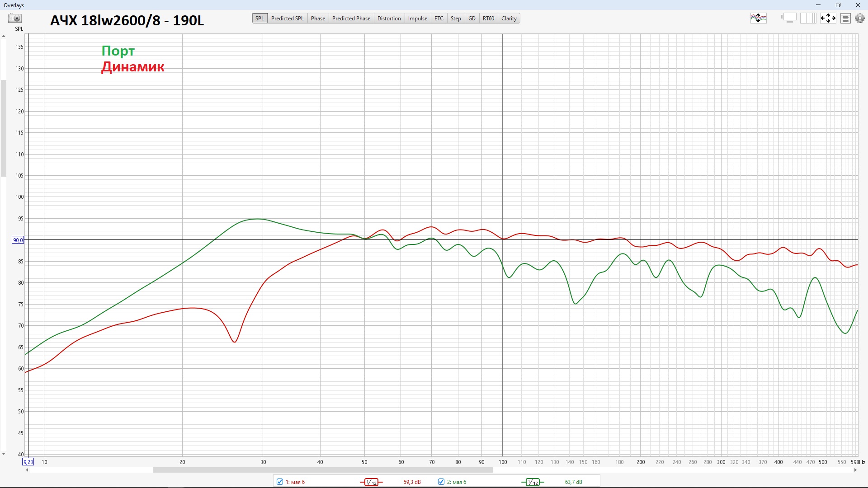This screenshot has width=868, height=488.
Task: Switch to the Impulse tab
Action: [417, 19]
